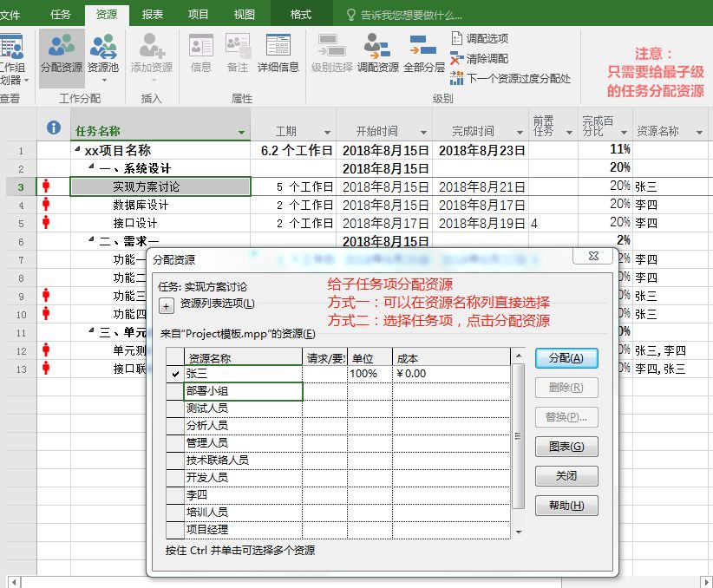Click the checkmark cell beside 张三
This screenshot has width=713, height=588.
tap(175, 374)
